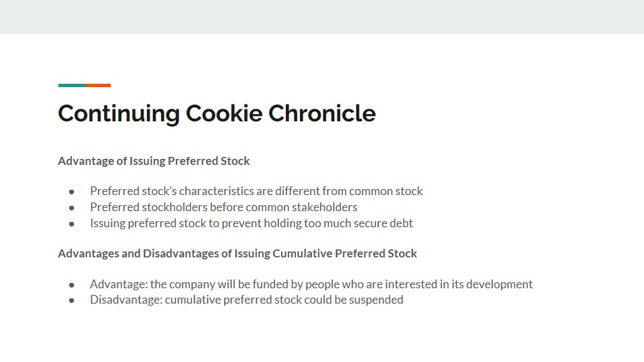Screen dimensions: 644x362
Task: Click the bullet dot before 'Issuing preferred stock'
Action: (x=71, y=224)
